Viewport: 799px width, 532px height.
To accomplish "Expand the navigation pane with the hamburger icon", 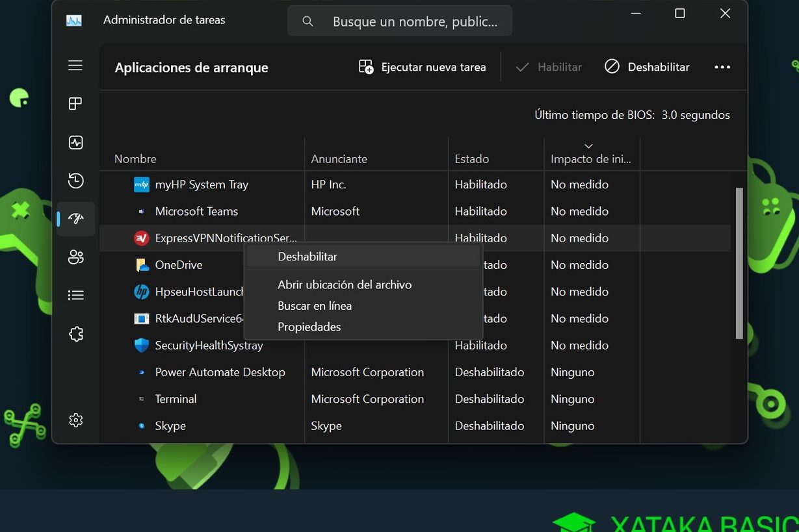I will [x=75, y=65].
